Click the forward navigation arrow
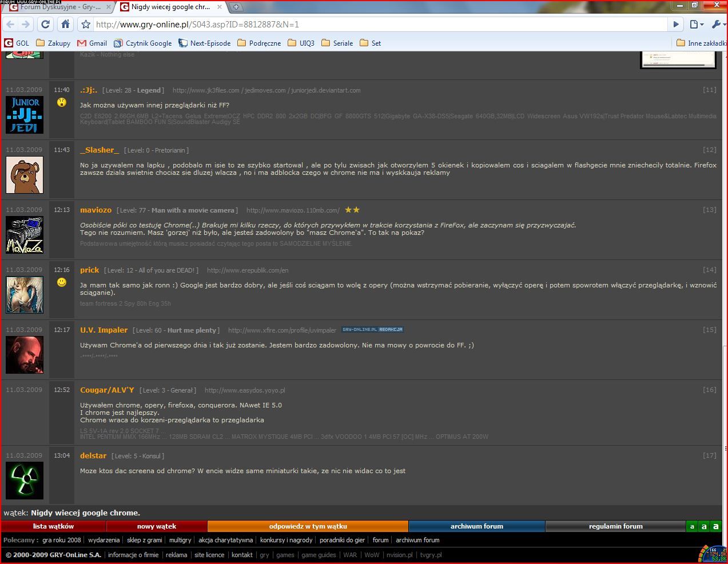This screenshot has width=728, height=564. tap(26, 25)
